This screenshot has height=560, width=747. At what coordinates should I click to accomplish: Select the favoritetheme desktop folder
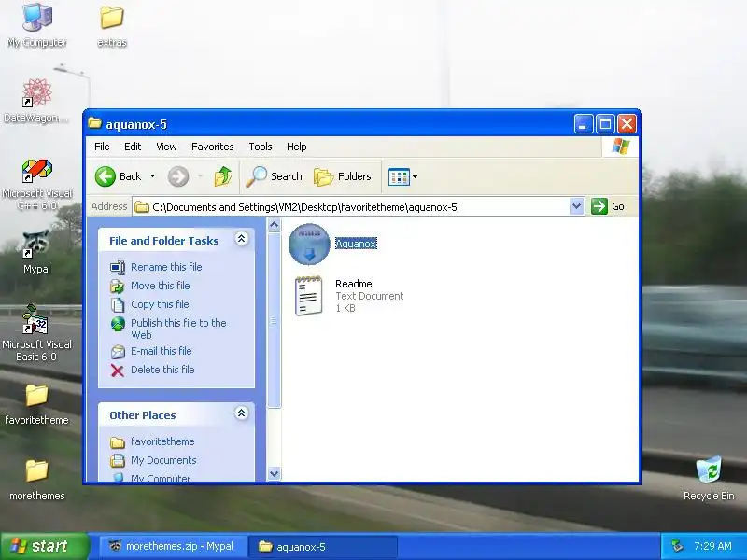click(36, 404)
